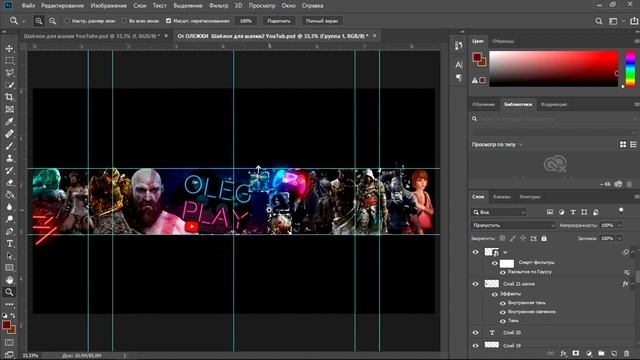The image size is (640, 360).
Task: Click the 'Подогнать' button
Action: (x=279, y=21)
